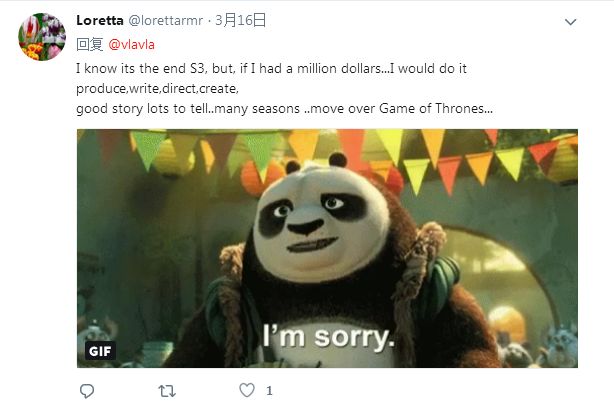Play the panda GIF
The width and height of the screenshot is (614, 404).
pos(327,248)
